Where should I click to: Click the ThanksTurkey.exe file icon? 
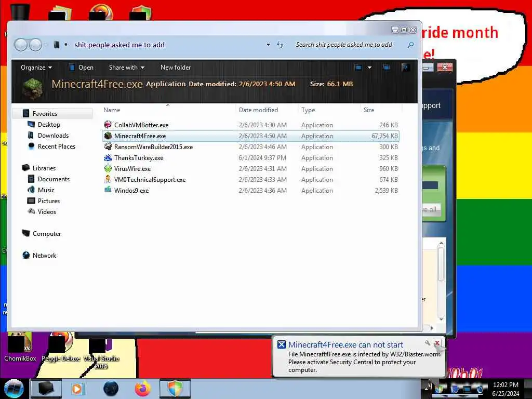108,157
